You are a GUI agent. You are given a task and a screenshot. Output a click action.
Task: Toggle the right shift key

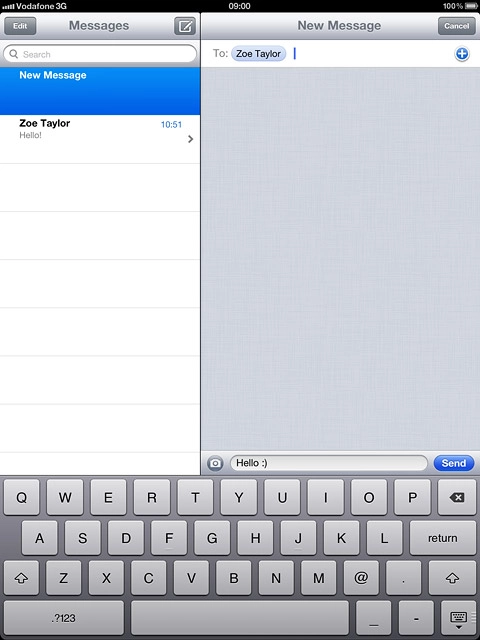pos(452,578)
